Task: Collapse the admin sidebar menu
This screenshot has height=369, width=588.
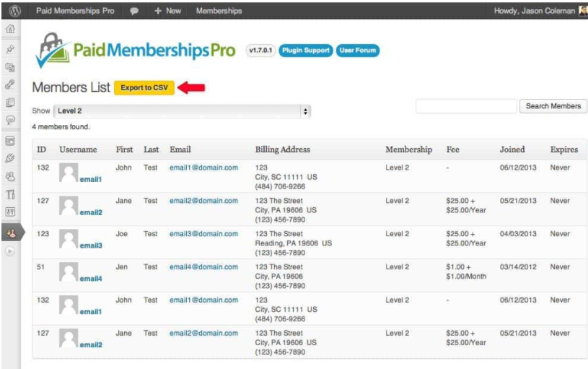Action: pyautogui.click(x=10, y=251)
